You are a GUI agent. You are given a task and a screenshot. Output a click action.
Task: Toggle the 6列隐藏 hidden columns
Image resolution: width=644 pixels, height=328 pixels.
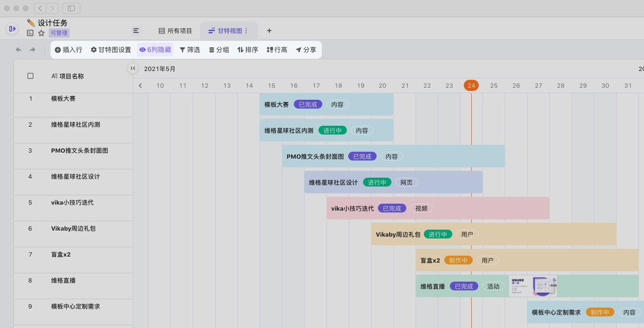tap(155, 50)
